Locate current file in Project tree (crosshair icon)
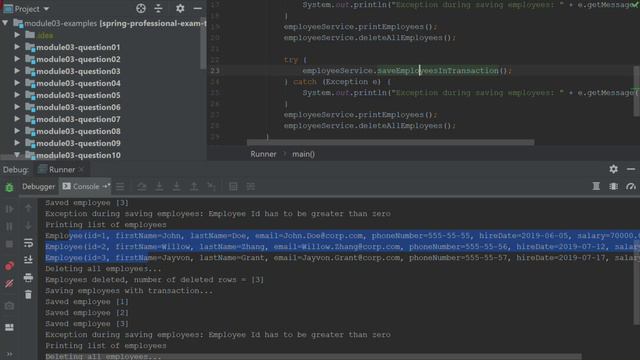Viewport: 640px width, 360px height. (141, 8)
